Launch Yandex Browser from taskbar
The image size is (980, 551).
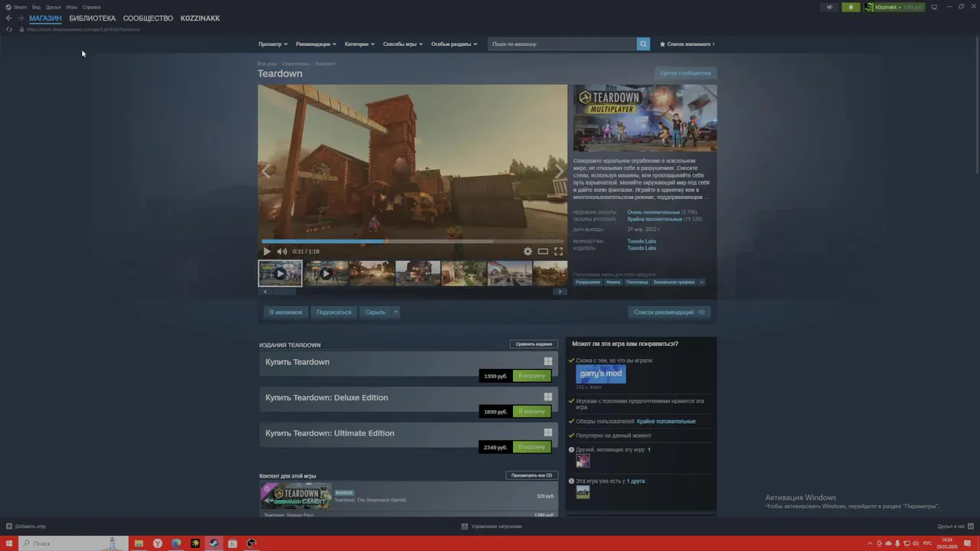(x=158, y=543)
